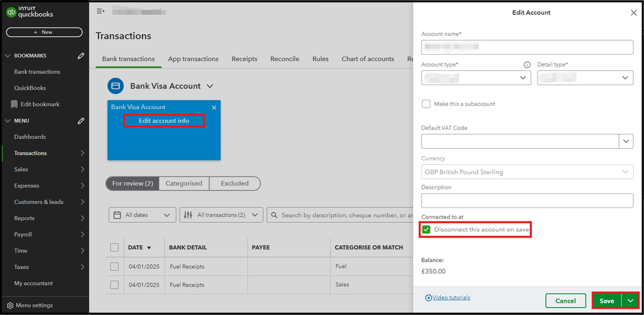The width and height of the screenshot is (644, 315).
Task: Click the Video tutorials play icon
Action: (x=429, y=298)
